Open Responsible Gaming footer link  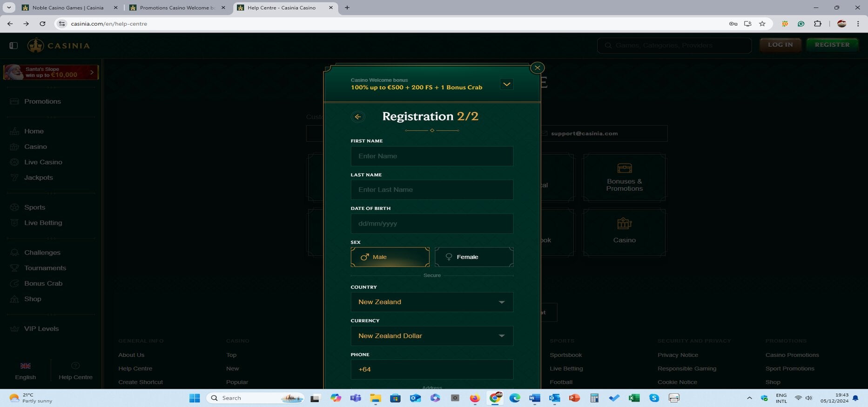[686, 368]
